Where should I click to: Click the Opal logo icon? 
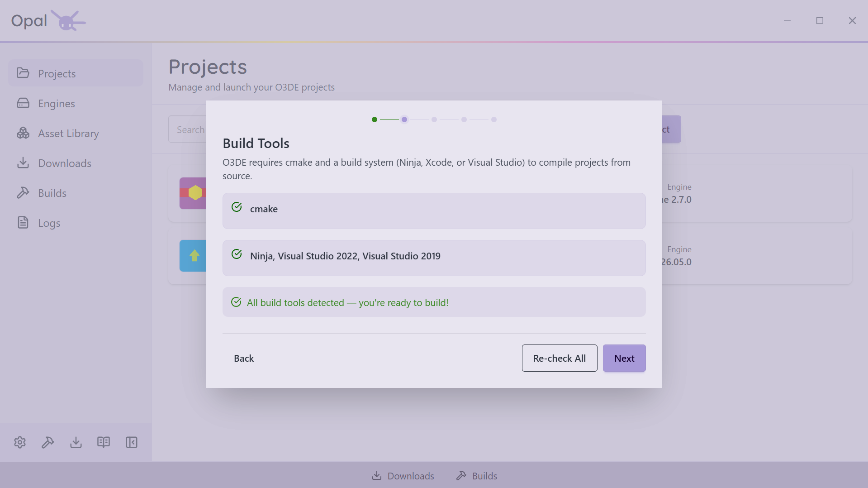(68, 20)
